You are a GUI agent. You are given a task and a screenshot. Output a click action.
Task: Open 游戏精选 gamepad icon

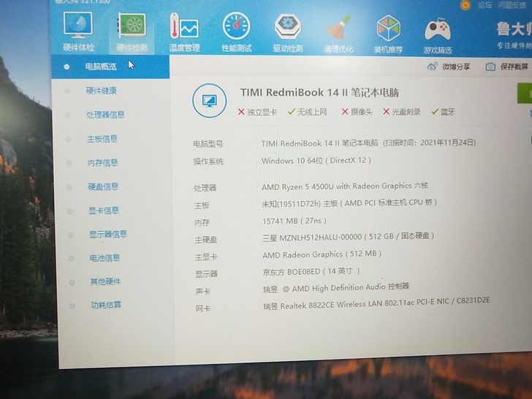click(437, 36)
